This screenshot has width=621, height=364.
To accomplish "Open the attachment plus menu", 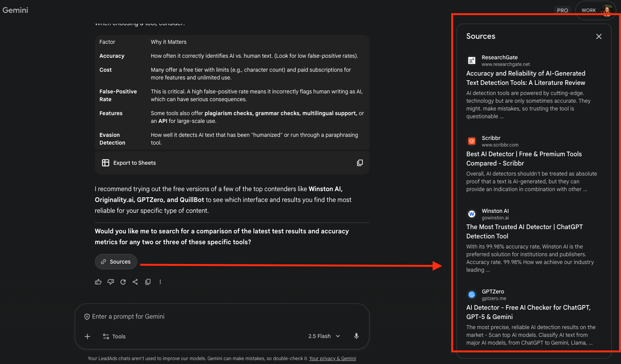I will pos(87,336).
